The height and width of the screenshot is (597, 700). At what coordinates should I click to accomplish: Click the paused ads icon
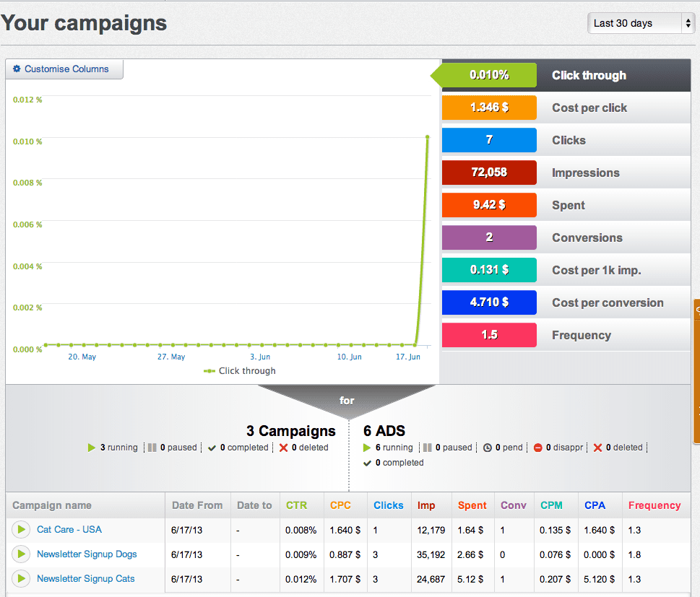pos(428,448)
